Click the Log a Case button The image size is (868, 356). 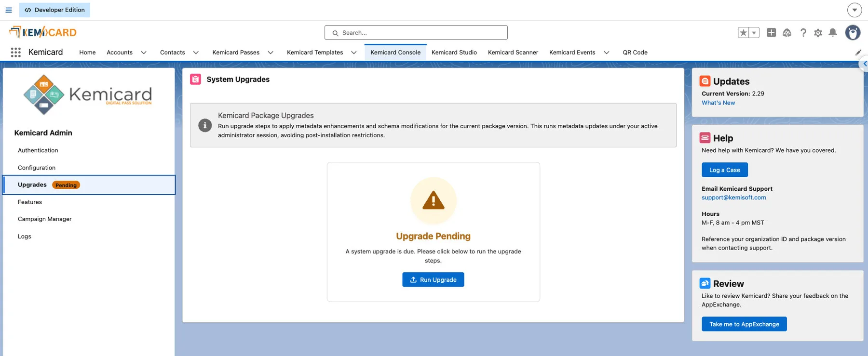coord(725,170)
